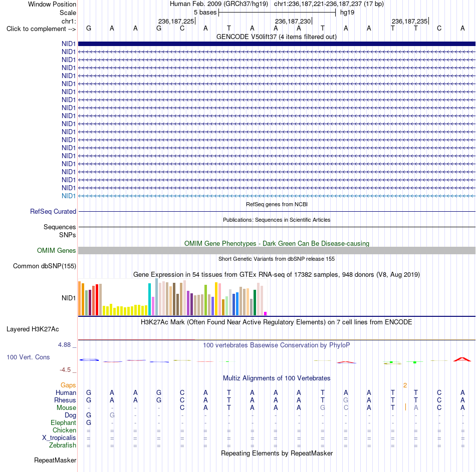The width and height of the screenshot is (476, 472).
Task: Click the 'OMIM Genes' green label
Action: [x=56, y=251]
